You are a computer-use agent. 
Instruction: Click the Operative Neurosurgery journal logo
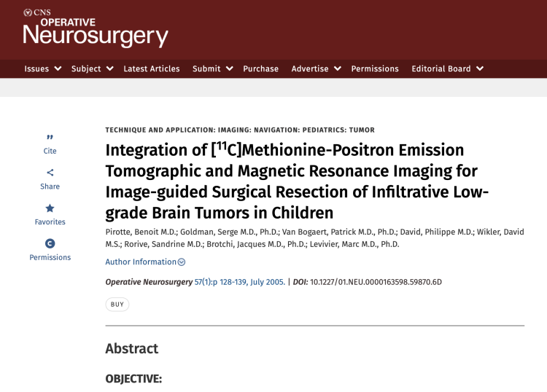click(x=96, y=28)
